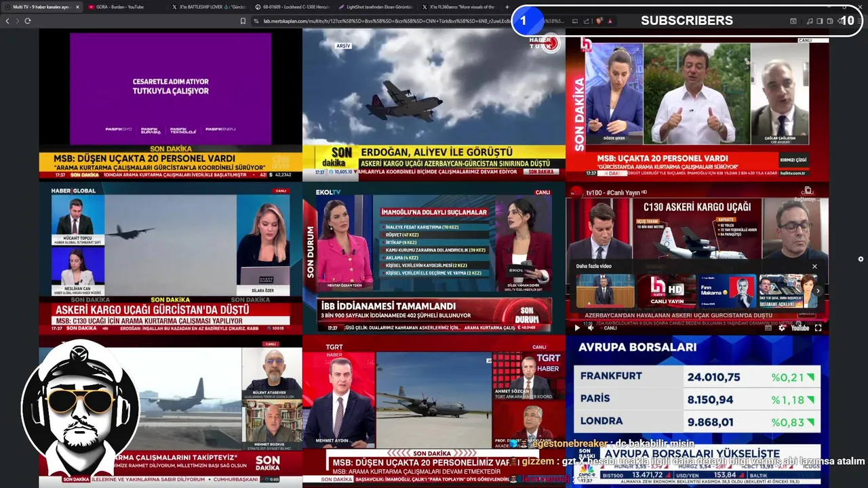The height and width of the screenshot is (488, 868).
Task: Open picture-in-picture icon in address bar
Action: (575, 21)
